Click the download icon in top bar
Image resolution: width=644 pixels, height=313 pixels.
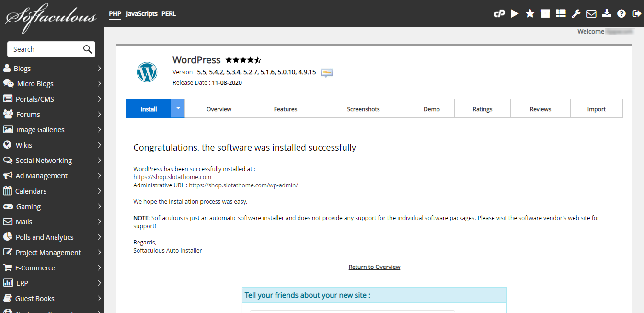pos(607,13)
